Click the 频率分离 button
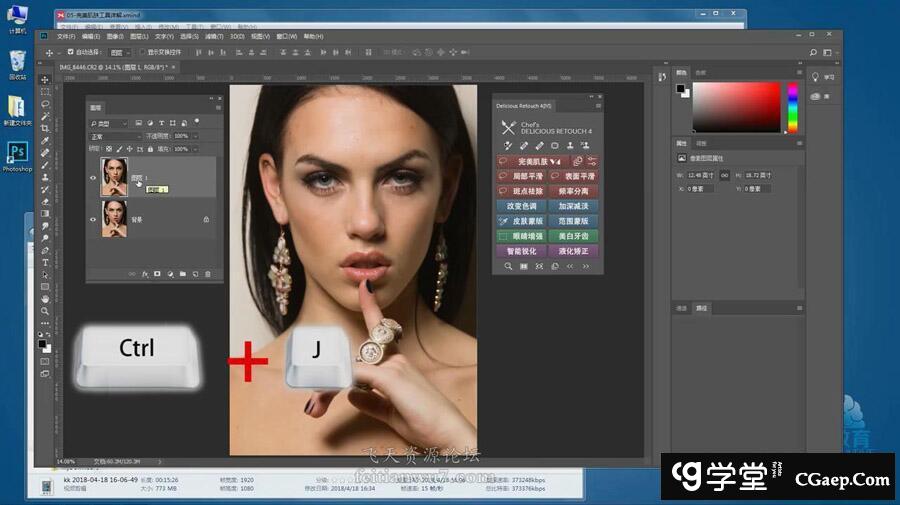Viewport: 900px width, 505px height. coord(573,190)
